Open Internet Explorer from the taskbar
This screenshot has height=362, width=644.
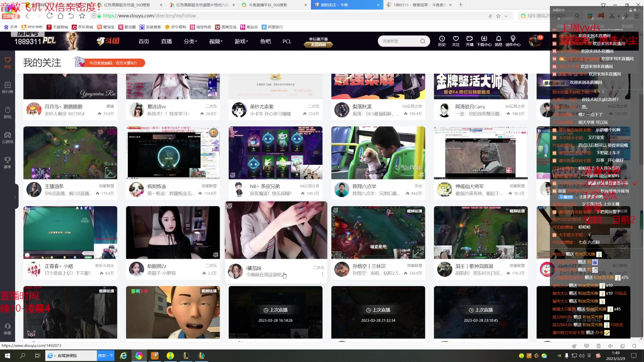(123, 356)
